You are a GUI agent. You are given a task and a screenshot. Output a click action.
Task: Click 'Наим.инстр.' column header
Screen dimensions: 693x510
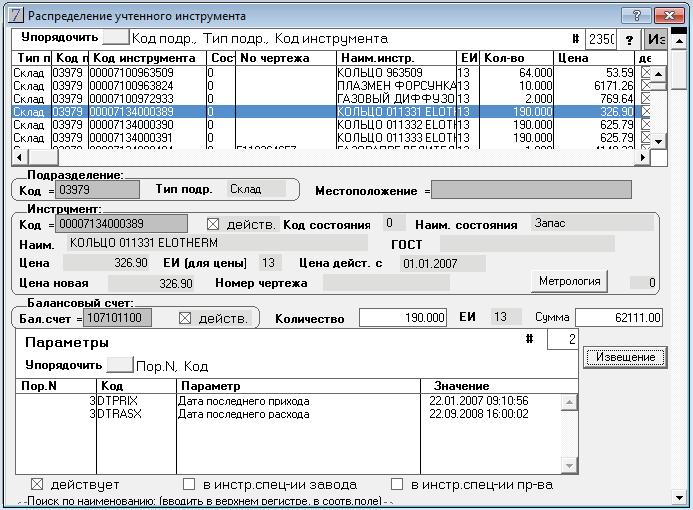point(396,58)
